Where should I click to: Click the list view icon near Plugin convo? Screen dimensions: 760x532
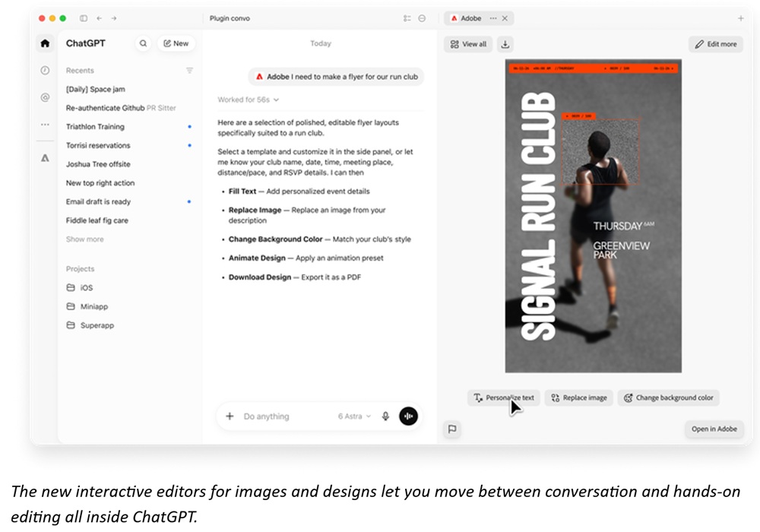point(407,18)
